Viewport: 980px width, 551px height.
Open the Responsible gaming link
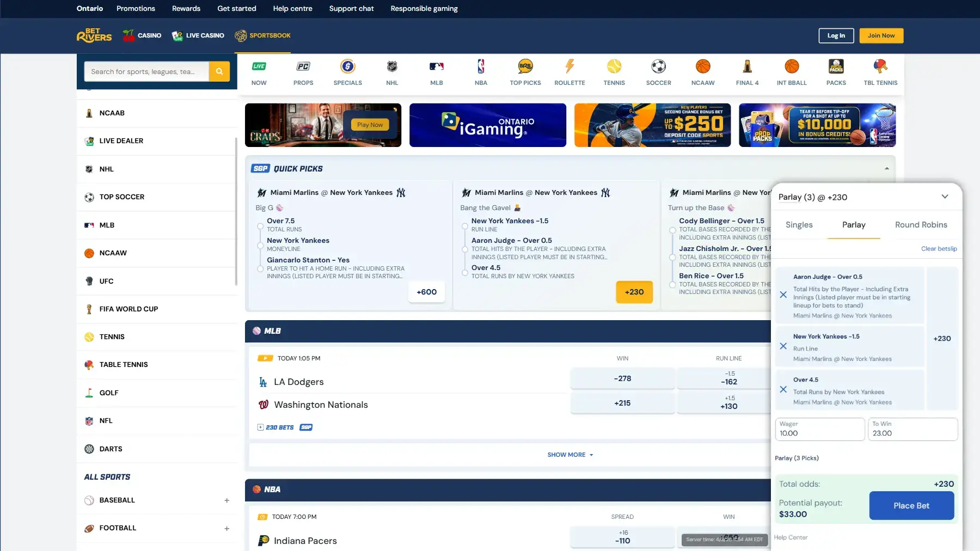coord(424,9)
